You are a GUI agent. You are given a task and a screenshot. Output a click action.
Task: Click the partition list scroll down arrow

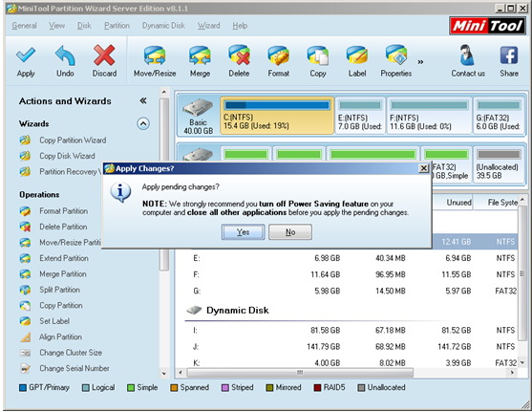[522, 362]
